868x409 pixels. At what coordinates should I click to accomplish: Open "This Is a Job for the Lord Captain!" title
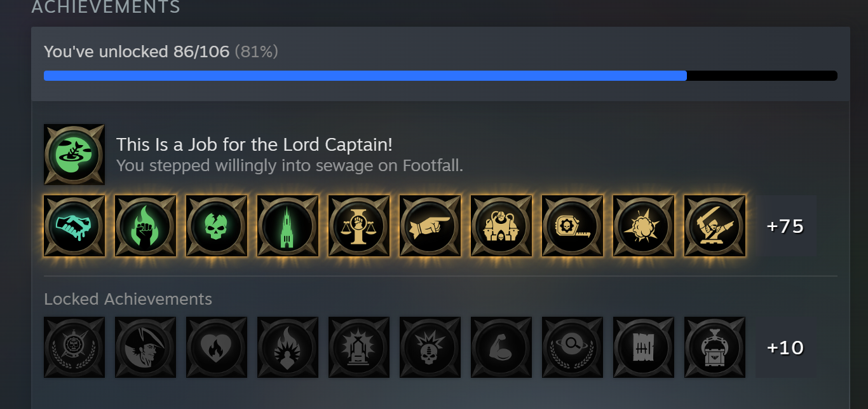click(x=254, y=145)
